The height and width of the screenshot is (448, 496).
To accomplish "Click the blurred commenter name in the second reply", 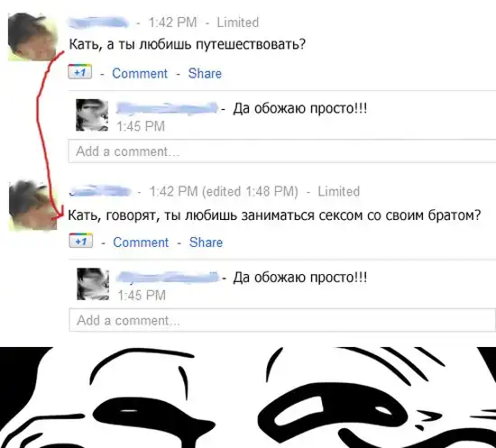I will point(168,278).
